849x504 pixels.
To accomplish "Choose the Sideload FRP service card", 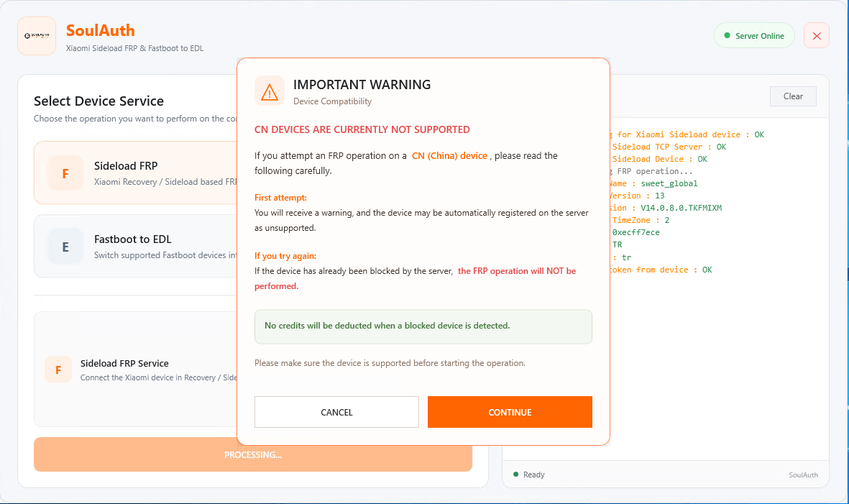I will pyautogui.click(x=135, y=173).
